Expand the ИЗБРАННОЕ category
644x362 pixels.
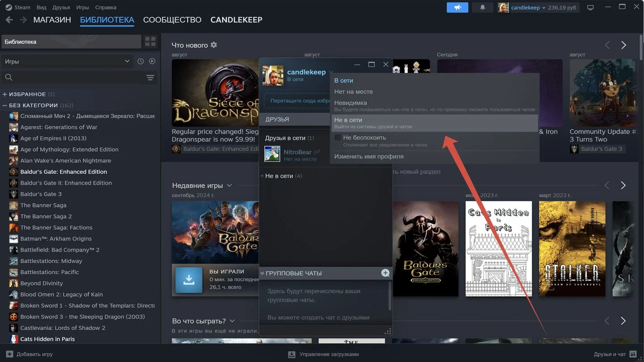[x=5, y=94]
